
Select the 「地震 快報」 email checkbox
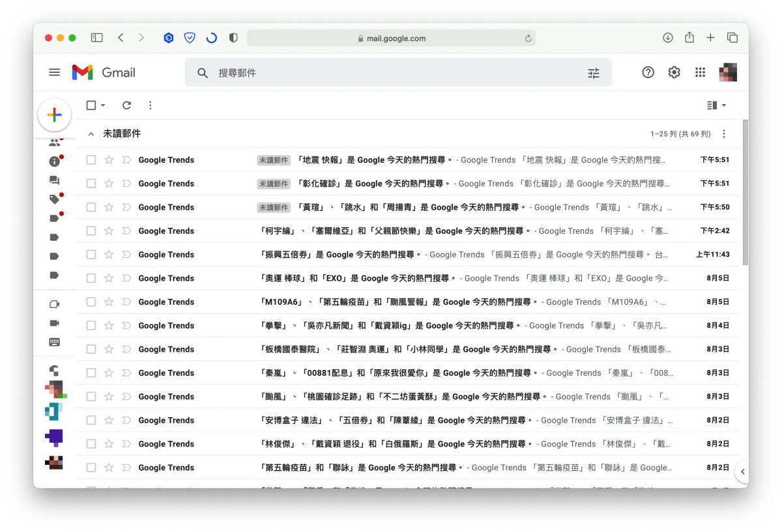(x=91, y=160)
